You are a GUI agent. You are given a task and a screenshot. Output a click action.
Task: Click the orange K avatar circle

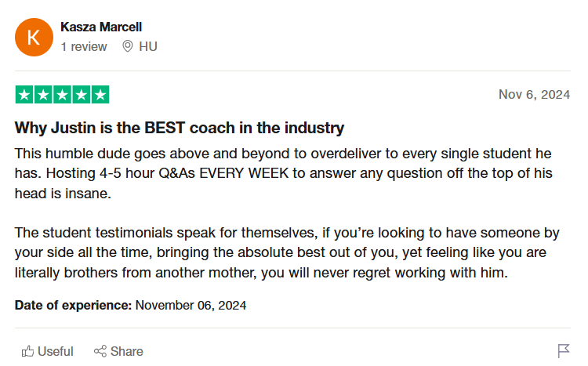pos(34,37)
